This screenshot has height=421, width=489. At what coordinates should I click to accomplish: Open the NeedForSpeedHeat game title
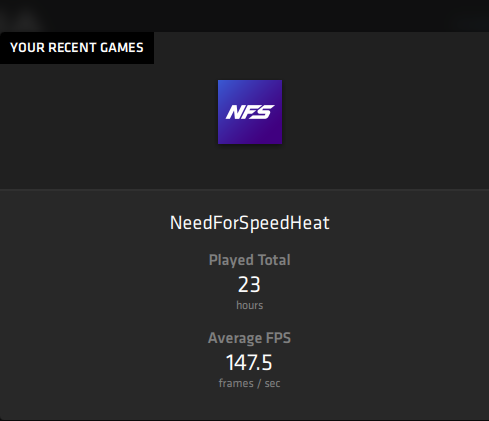point(250,223)
